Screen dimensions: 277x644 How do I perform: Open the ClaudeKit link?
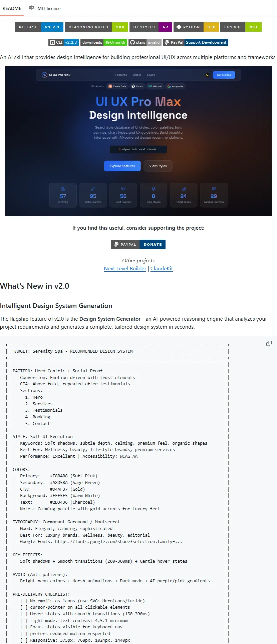pyautogui.click(x=162, y=269)
